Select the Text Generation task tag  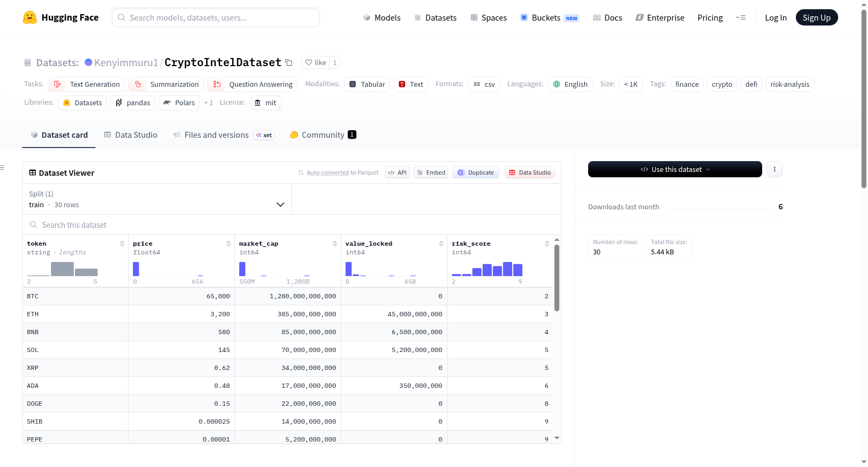pyautogui.click(x=86, y=84)
